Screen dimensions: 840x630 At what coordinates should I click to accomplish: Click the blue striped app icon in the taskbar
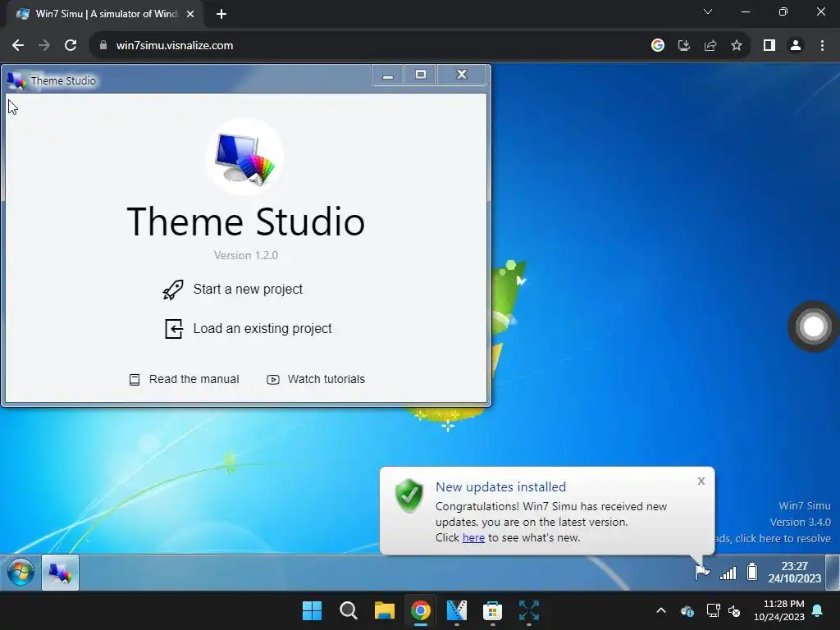(x=456, y=610)
